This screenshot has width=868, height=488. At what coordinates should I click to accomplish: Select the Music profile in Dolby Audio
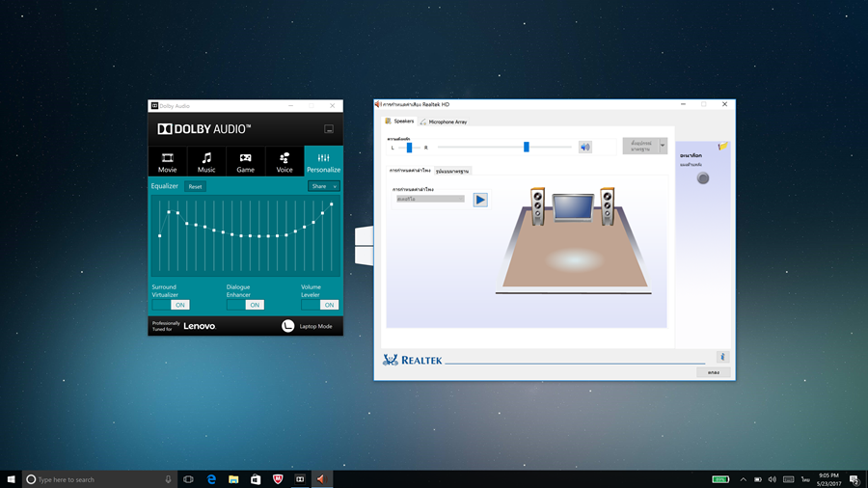click(206, 162)
